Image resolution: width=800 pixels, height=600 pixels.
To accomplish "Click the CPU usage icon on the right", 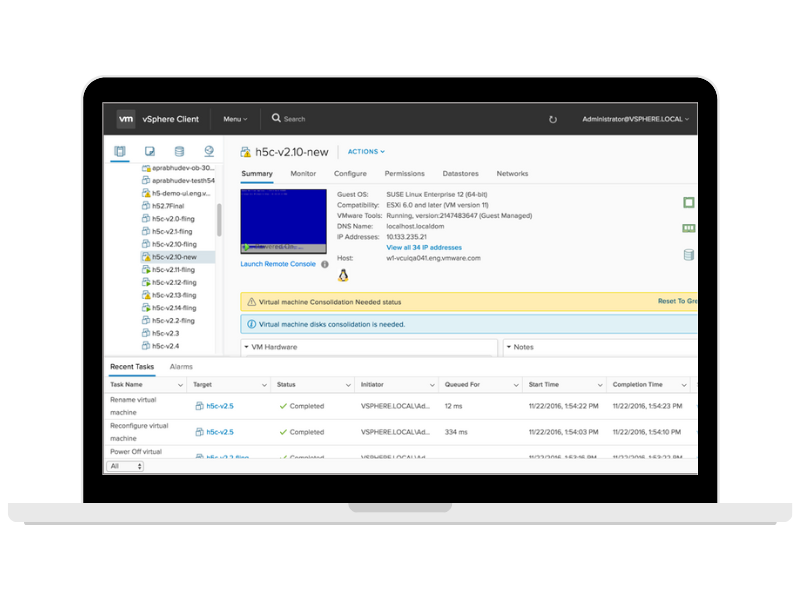I will 688,203.
